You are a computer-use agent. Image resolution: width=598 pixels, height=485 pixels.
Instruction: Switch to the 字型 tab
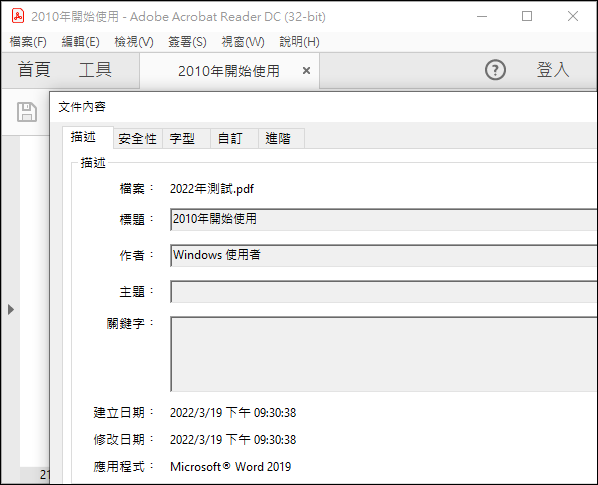click(x=186, y=138)
